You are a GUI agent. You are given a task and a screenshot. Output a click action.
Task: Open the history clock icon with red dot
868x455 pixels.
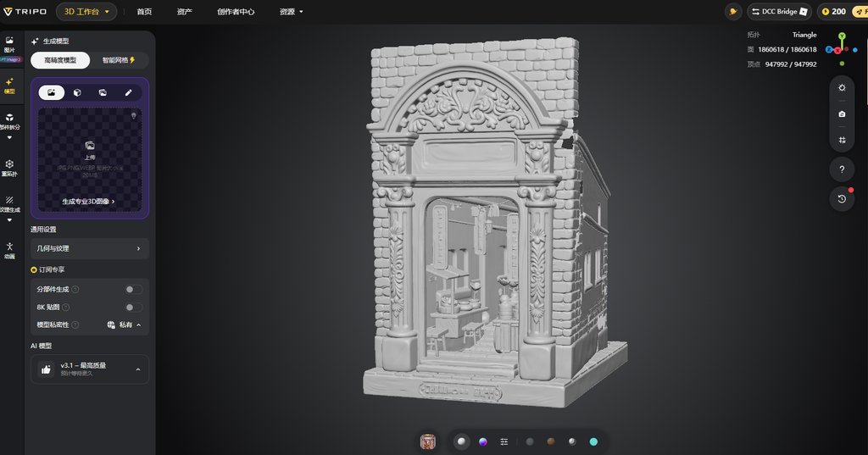pyautogui.click(x=842, y=199)
